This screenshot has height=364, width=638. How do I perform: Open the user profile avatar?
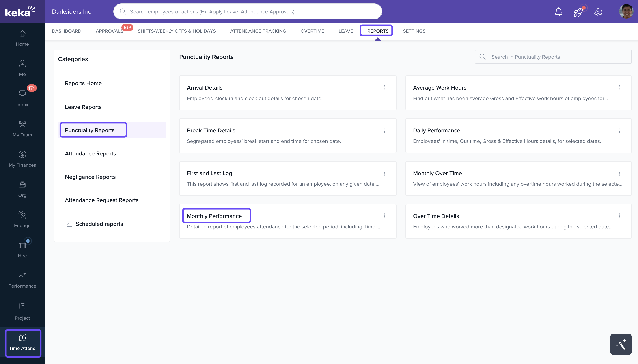click(x=626, y=12)
